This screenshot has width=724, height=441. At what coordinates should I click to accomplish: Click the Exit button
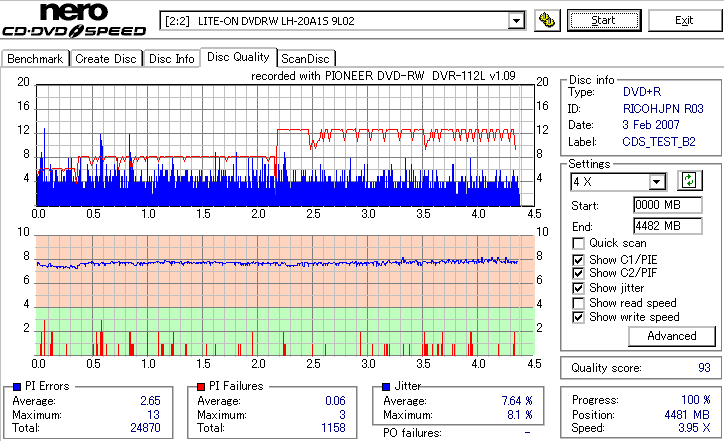click(x=684, y=20)
